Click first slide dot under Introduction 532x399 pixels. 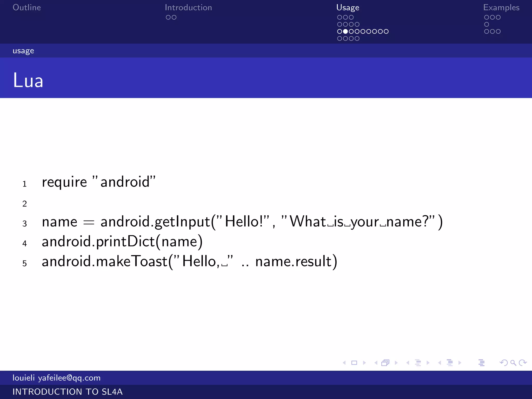click(168, 17)
